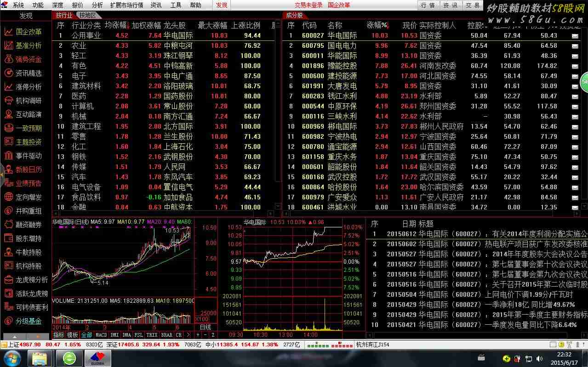Open the 分析 menu

pos(97,5)
